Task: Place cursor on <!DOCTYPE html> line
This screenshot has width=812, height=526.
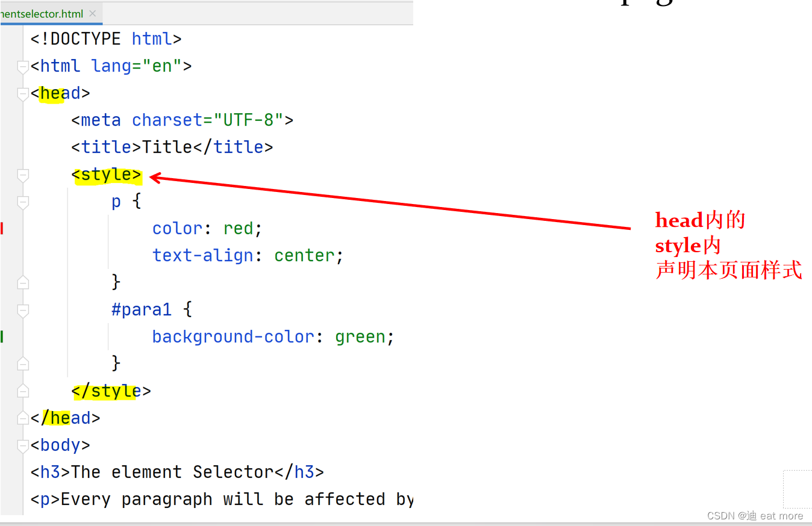Action: tap(106, 39)
